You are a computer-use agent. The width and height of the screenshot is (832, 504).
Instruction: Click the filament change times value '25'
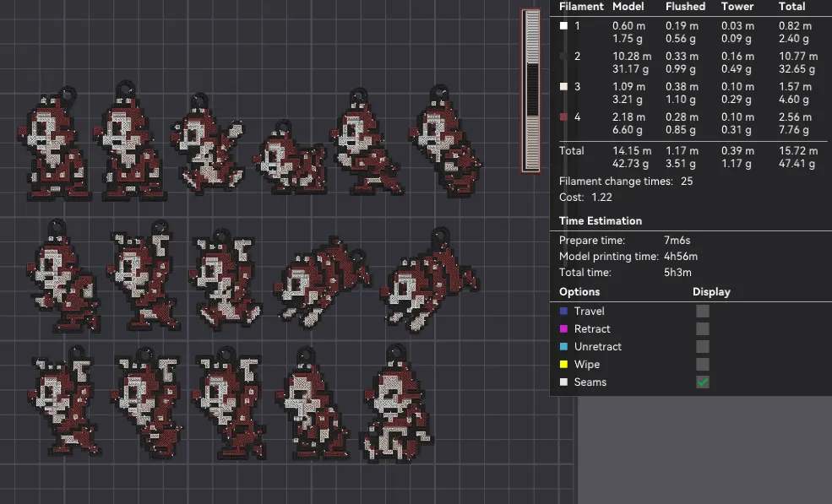[x=687, y=181]
